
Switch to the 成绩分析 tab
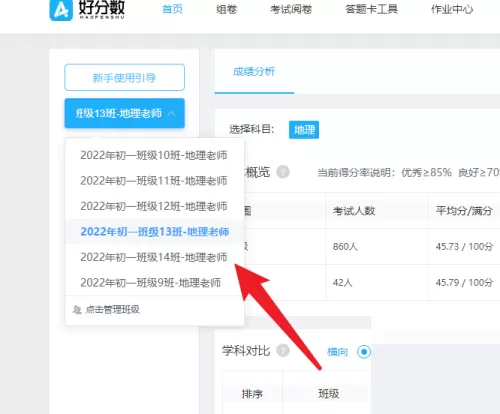click(254, 71)
